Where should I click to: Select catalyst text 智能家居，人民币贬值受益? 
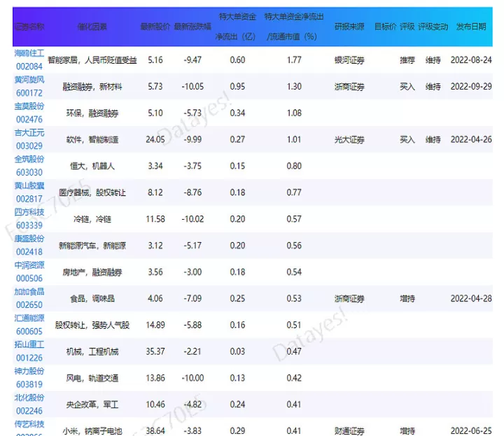point(92,60)
